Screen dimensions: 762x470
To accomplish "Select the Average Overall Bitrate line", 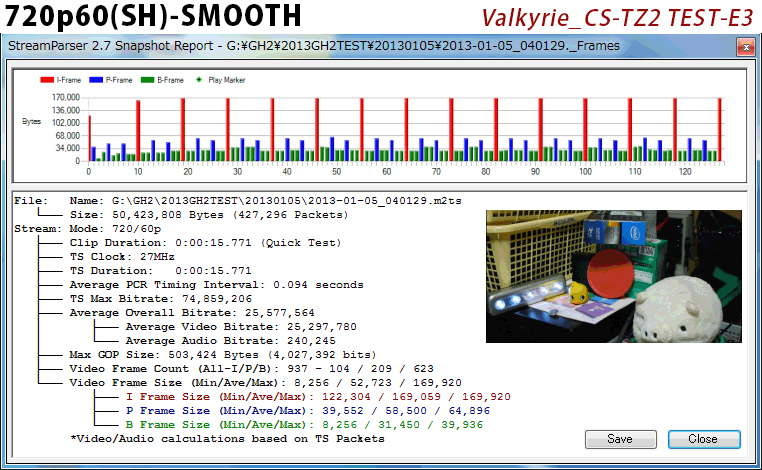I will pyautogui.click(x=192, y=312).
